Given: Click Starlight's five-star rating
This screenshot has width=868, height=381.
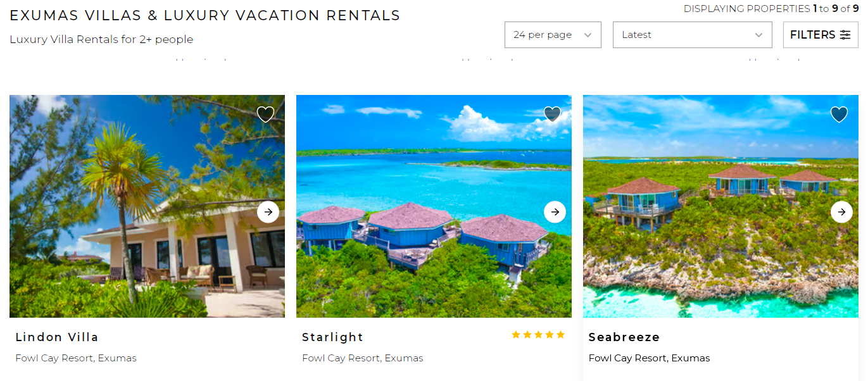Looking at the screenshot, I should pos(538,335).
